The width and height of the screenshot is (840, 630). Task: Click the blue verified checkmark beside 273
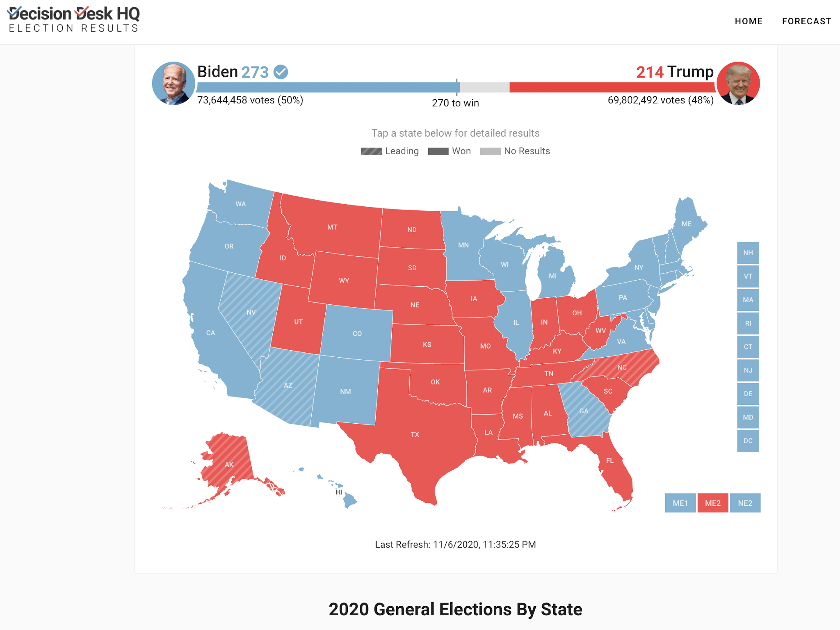[x=281, y=72]
